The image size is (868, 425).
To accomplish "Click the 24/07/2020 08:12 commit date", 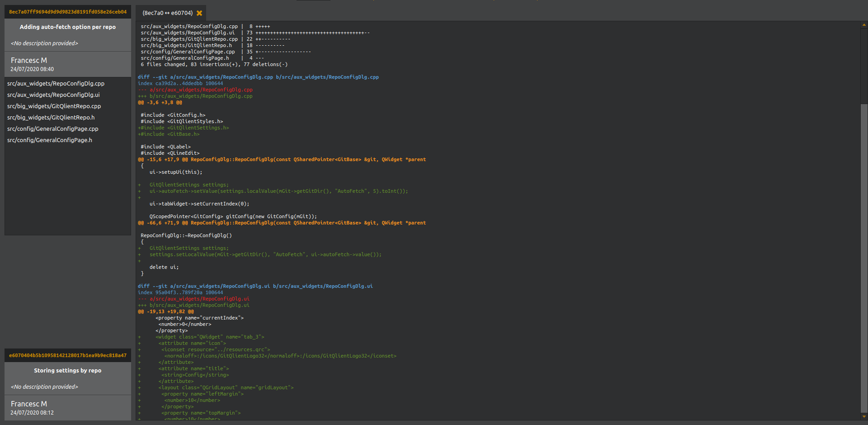I will pos(32,413).
